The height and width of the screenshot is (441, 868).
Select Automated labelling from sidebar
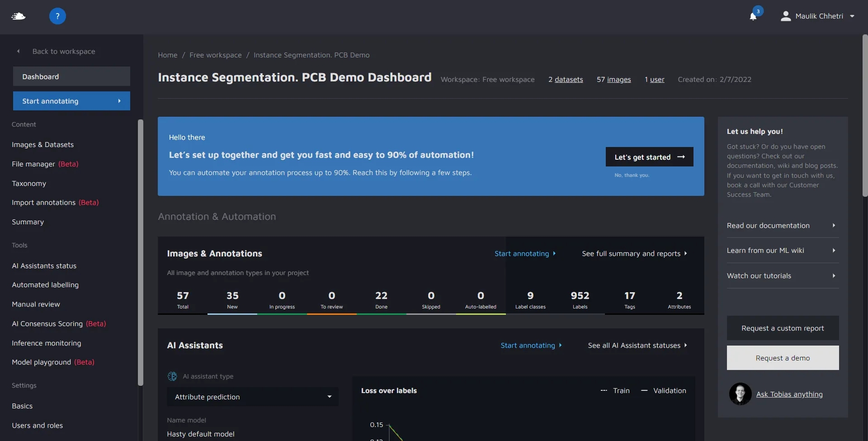pyautogui.click(x=45, y=285)
